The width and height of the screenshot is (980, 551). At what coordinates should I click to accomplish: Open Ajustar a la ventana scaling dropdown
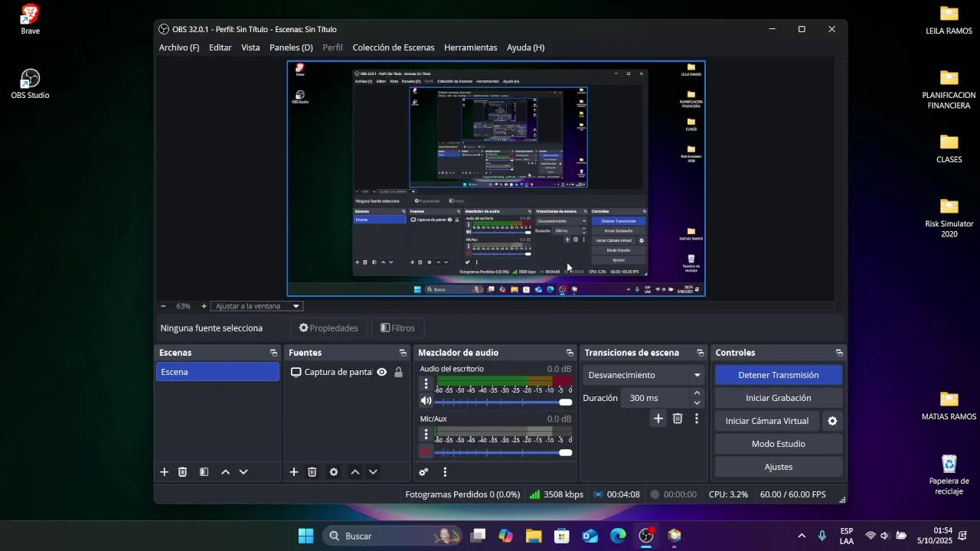click(257, 306)
